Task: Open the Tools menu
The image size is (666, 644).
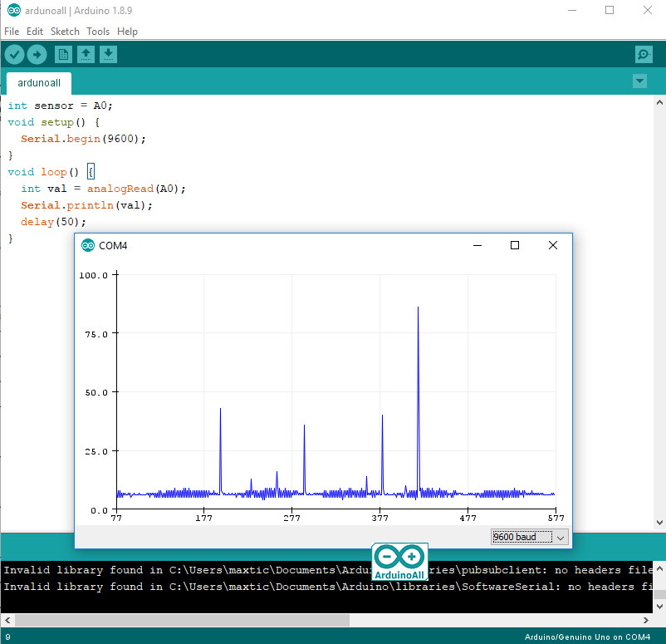Action: 98,32
